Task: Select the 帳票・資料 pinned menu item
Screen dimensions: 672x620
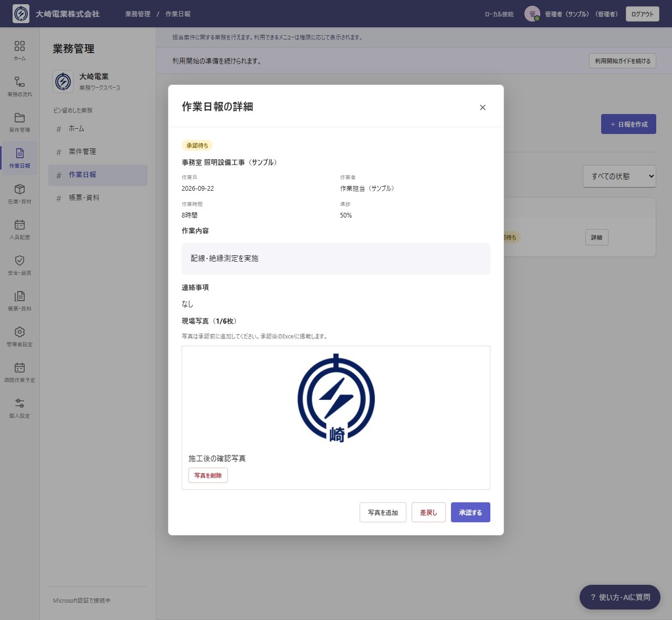Action: tap(98, 198)
